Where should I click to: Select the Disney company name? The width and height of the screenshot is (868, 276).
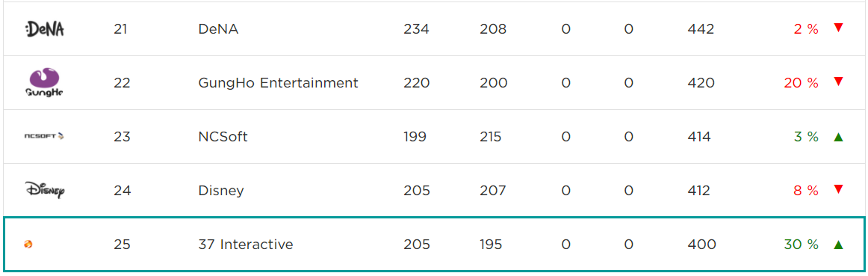pos(221,191)
